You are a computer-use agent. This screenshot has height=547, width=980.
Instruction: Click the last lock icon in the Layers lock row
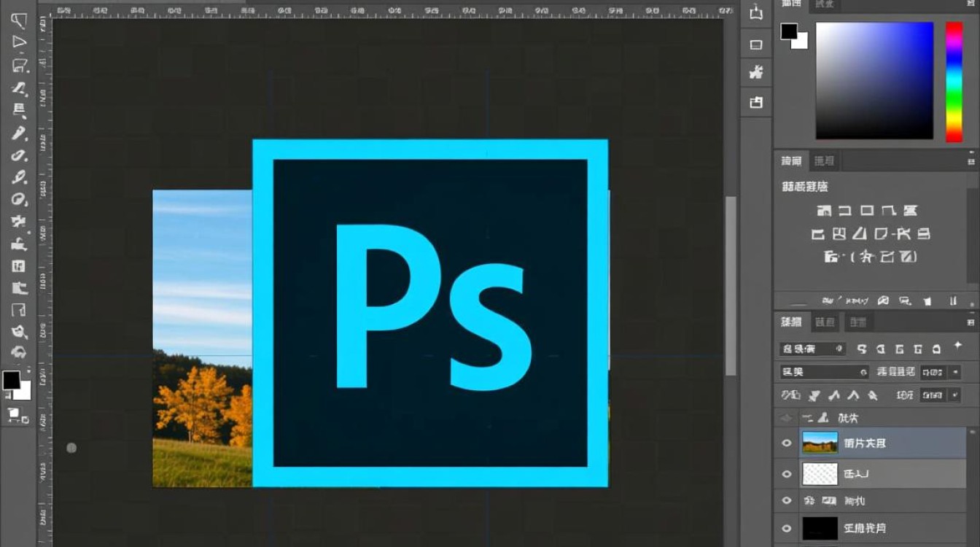[872, 395]
